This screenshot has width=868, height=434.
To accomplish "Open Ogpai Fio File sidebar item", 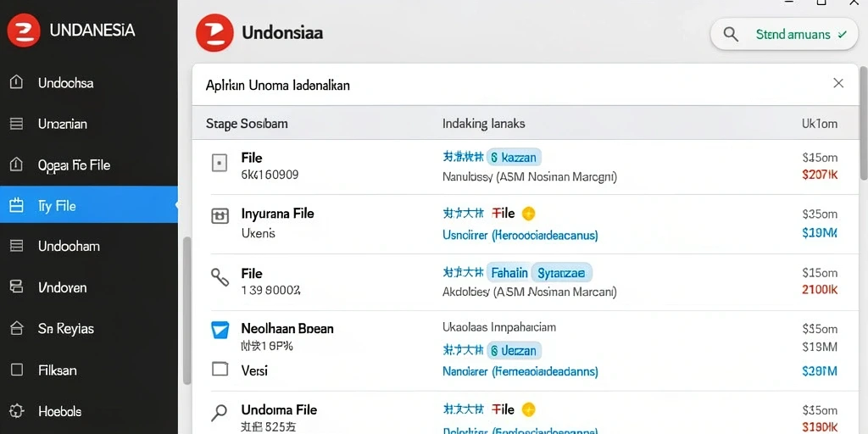I will point(88,165).
